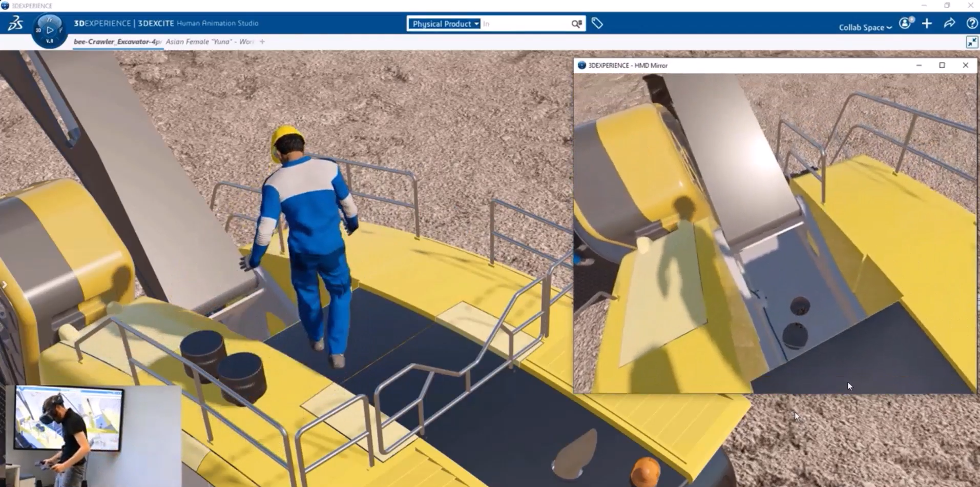The width and height of the screenshot is (980, 487).
Task: Toggle the collapse view arrows icon
Action: coord(971,42)
